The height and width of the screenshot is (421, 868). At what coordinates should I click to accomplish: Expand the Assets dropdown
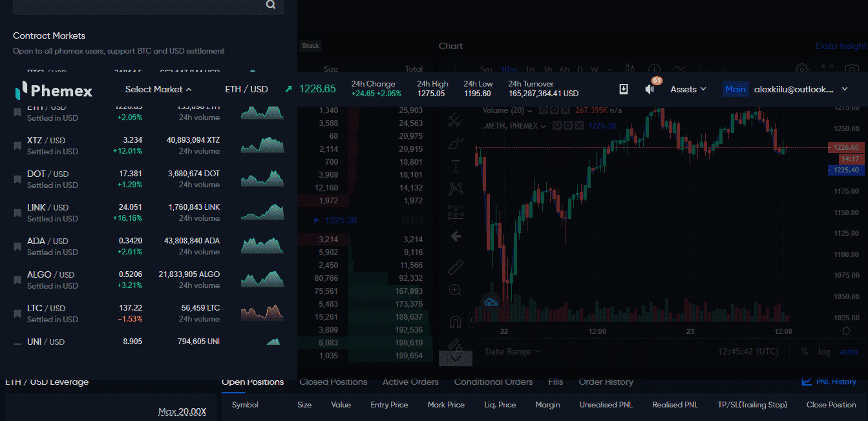tap(688, 89)
